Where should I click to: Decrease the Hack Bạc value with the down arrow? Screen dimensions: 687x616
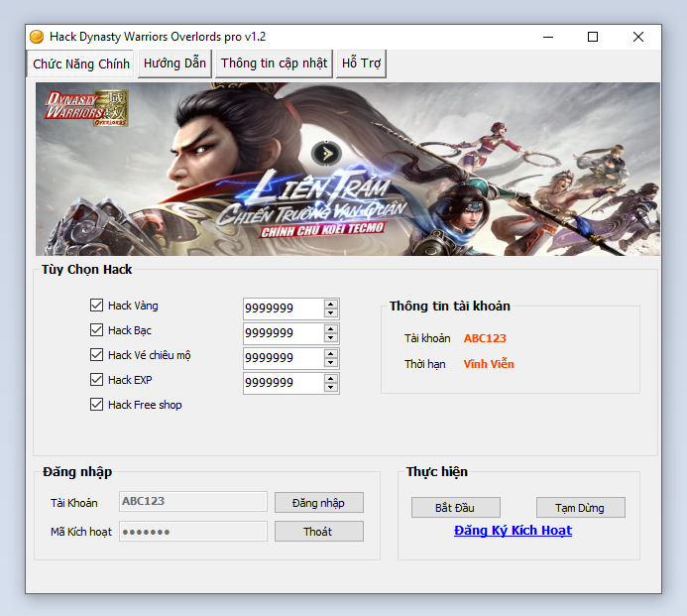(331, 338)
